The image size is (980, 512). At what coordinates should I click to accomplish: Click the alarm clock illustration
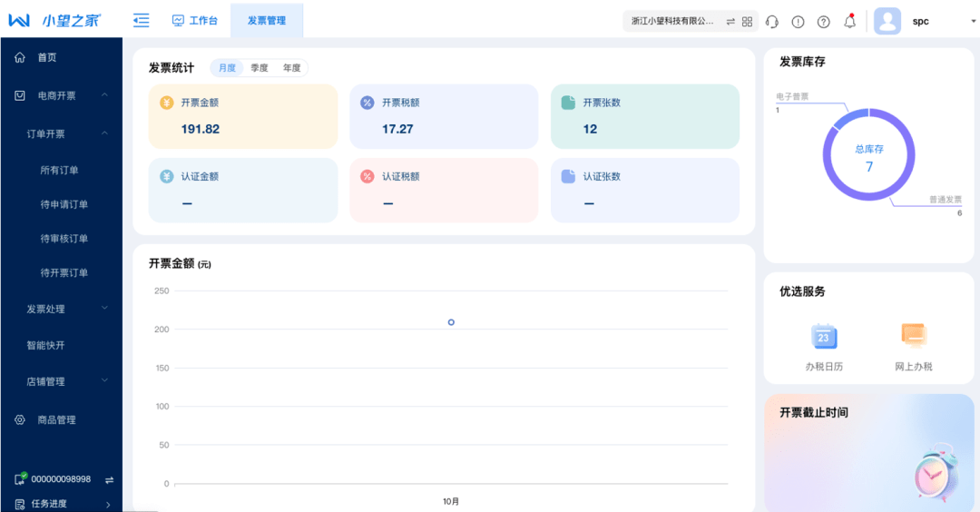(x=936, y=473)
